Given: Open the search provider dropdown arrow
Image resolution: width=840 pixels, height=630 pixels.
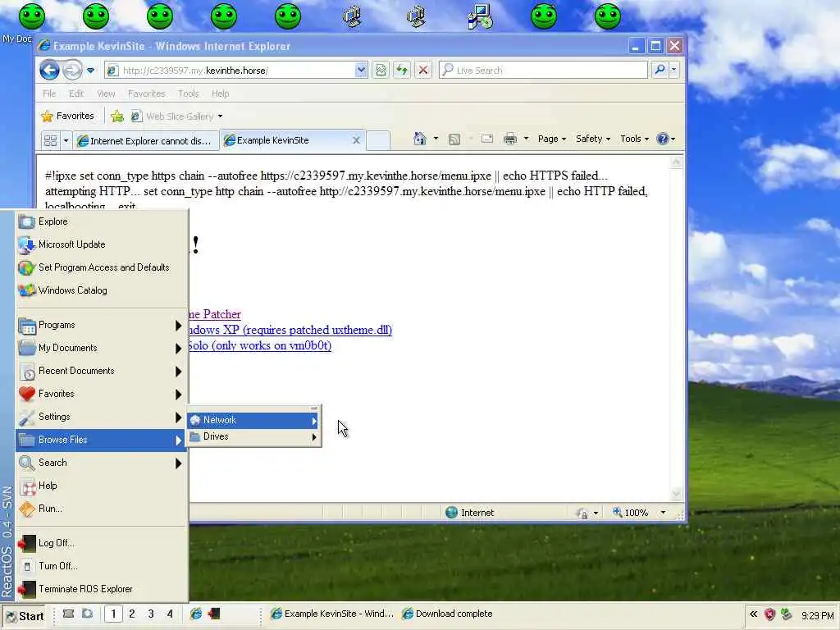Looking at the screenshot, I should coord(673,70).
